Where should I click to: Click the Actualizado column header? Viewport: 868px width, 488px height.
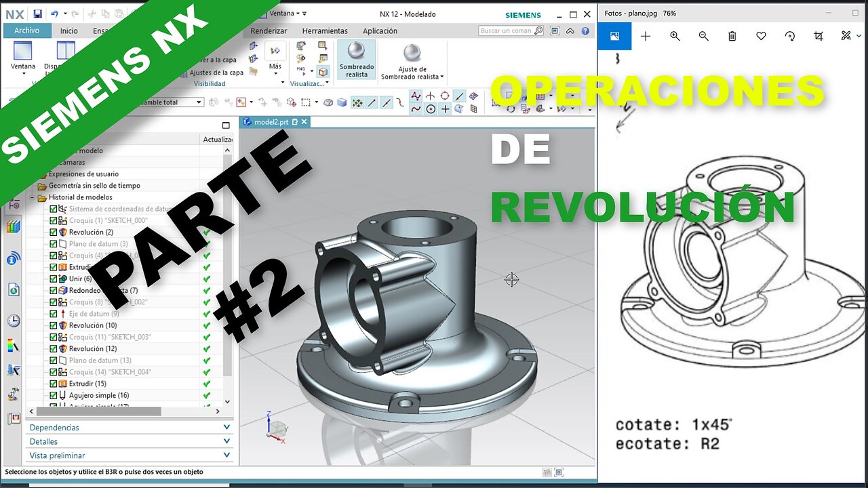[x=218, y=139]
